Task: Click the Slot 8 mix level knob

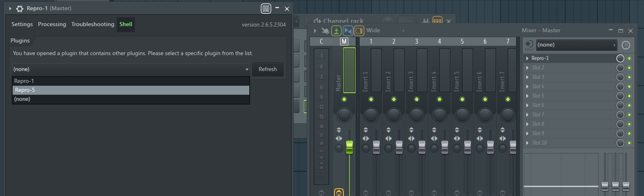Action: pos(620,124)
